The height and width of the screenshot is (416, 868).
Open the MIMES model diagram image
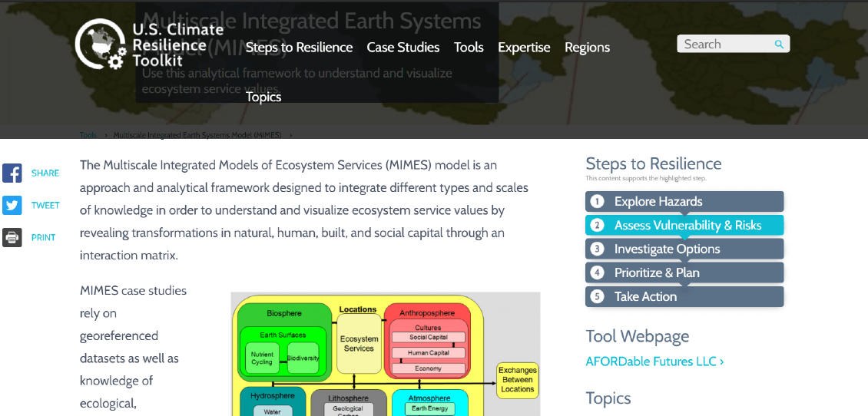(x=386, y=355)
